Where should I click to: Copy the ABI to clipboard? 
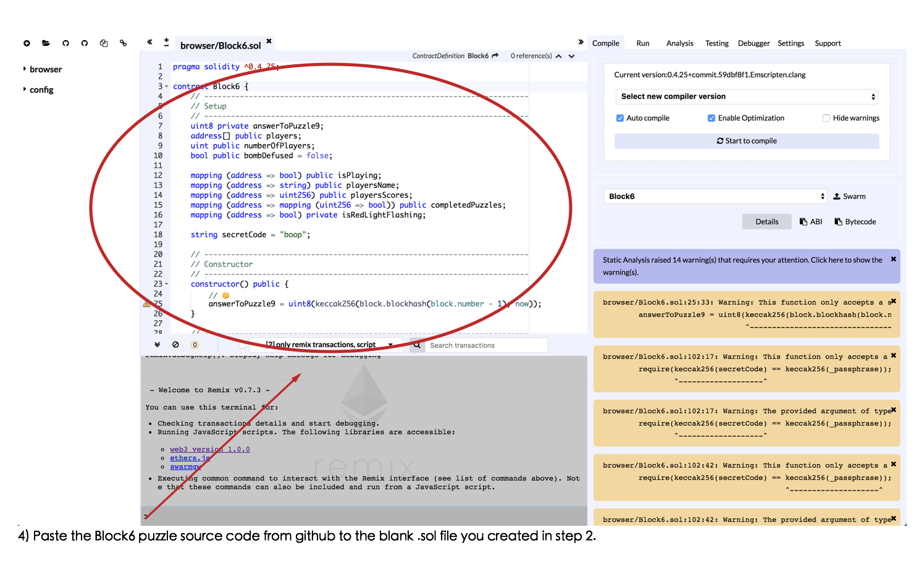coord(811,222)
